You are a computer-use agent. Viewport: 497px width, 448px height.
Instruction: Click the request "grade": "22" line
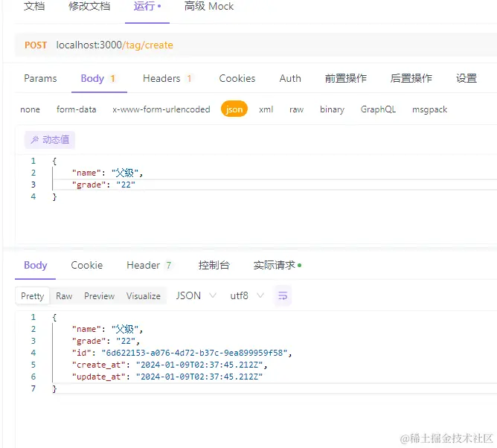coord(103,185)
